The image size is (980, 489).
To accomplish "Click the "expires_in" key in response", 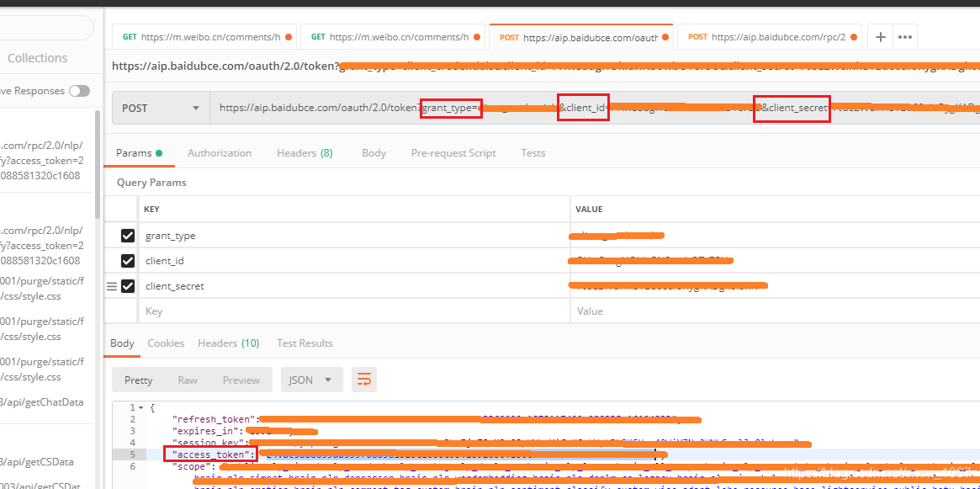I will tap(205, 431).
